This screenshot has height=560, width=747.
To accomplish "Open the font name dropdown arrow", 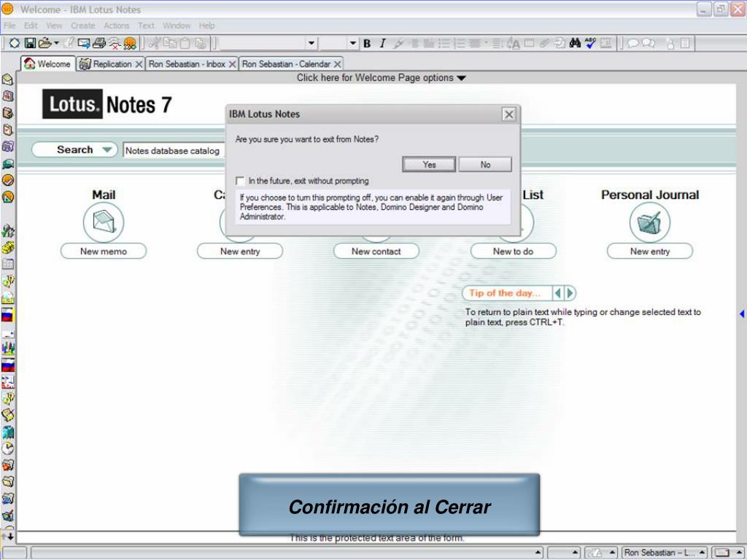I will 311,43.
